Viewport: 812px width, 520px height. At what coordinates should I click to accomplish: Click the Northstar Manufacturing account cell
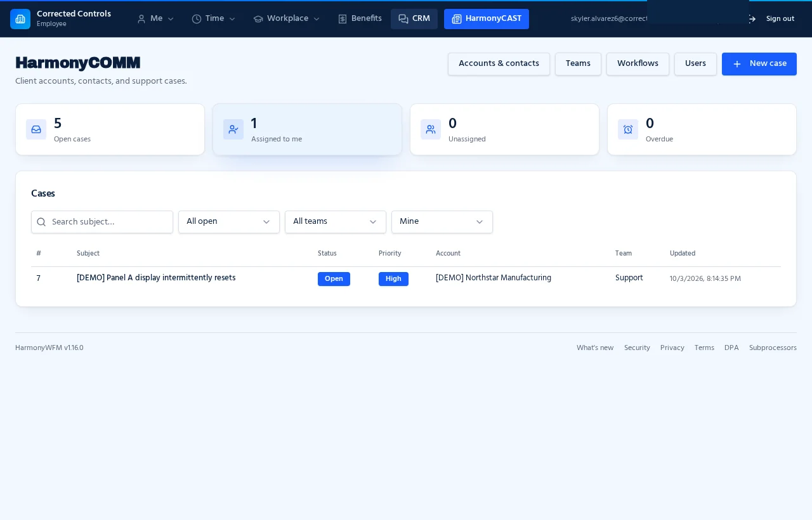[494, 278]
